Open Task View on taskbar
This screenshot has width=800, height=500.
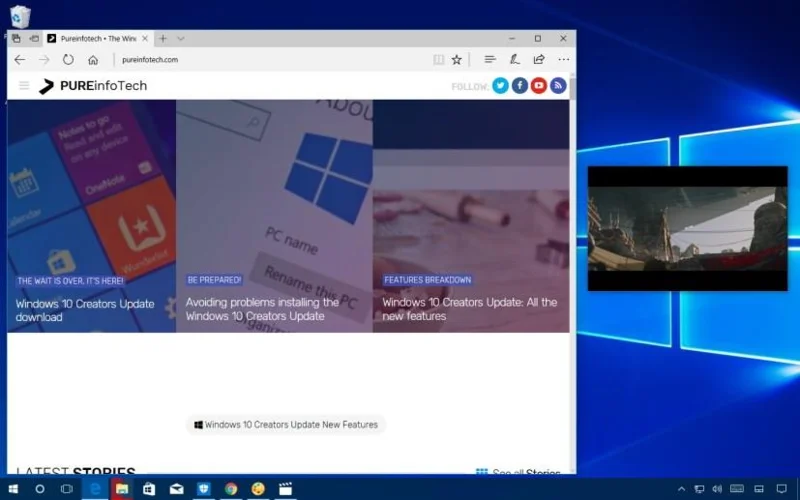coord(66,489)
